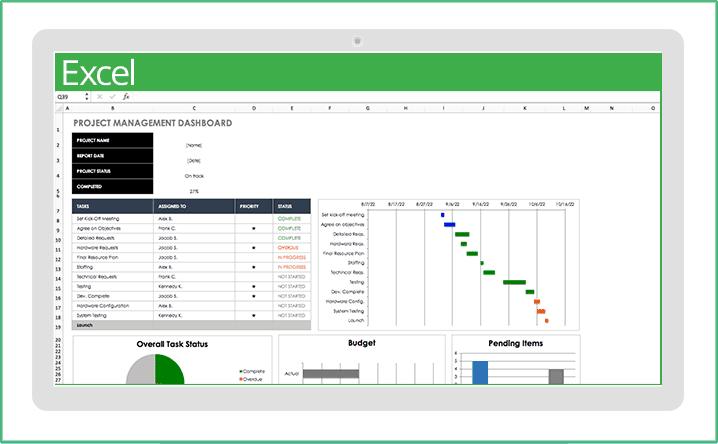Click the fx insert function icon
Viewport: 718px width, 444px height.
click(125, 97)
